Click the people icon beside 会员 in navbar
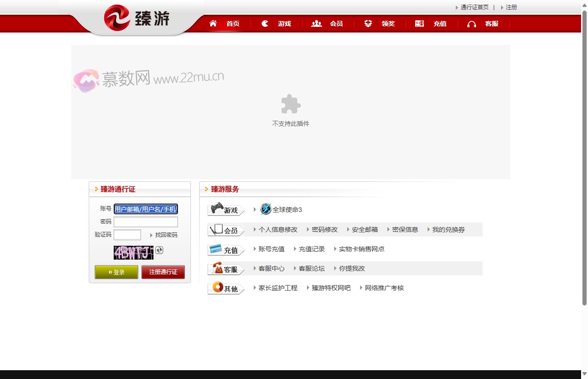Viewport: 588px width, 379px height. 316,23
